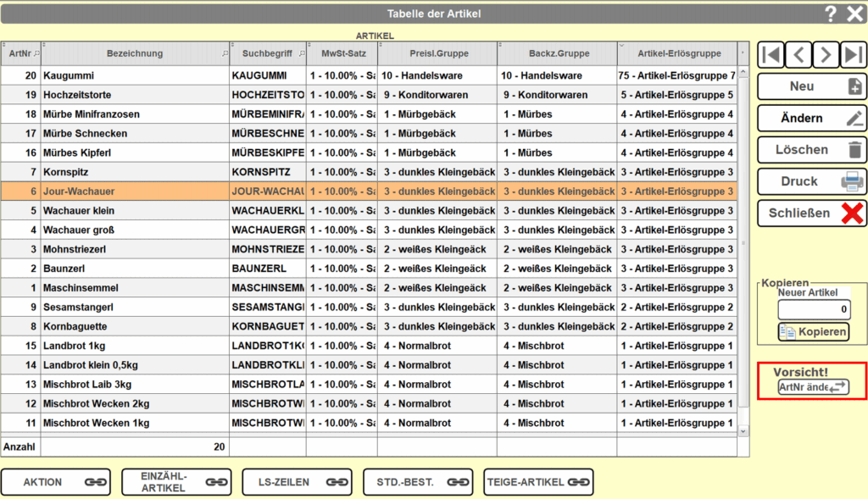The height and width of the screenshot is (499, 868).
Task: Select the Landbrot 1kg article
Action: point(369,347)
